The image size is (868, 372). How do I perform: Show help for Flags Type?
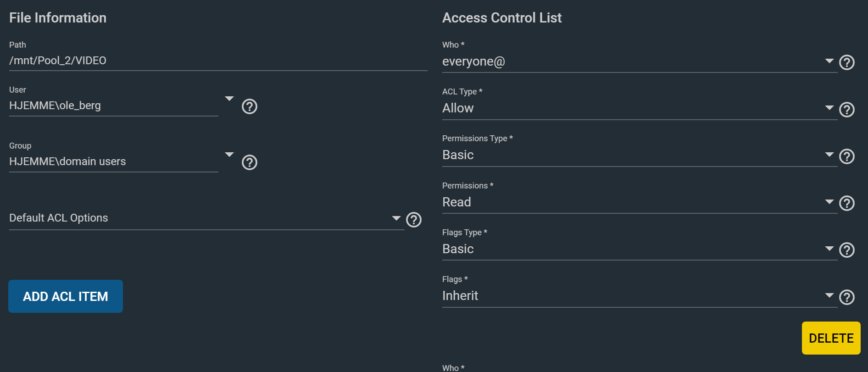pos(847,250)
